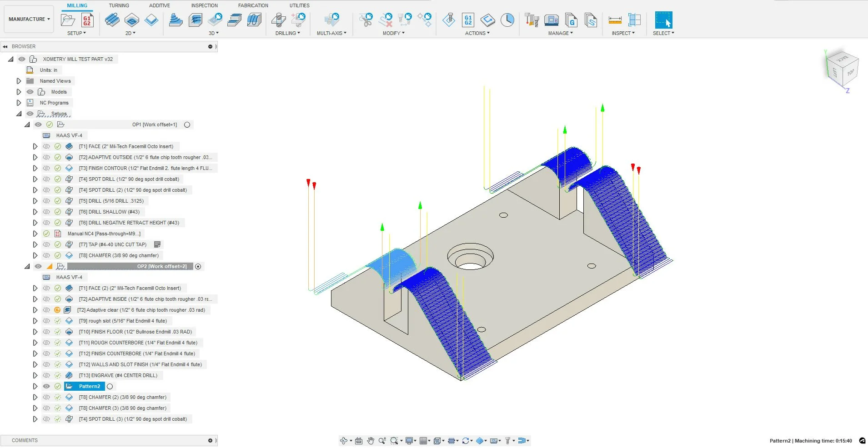Viewport: 868px width, 448px height.
Task: Switch to the INSPECTION tab
Action: coord(204,5)
